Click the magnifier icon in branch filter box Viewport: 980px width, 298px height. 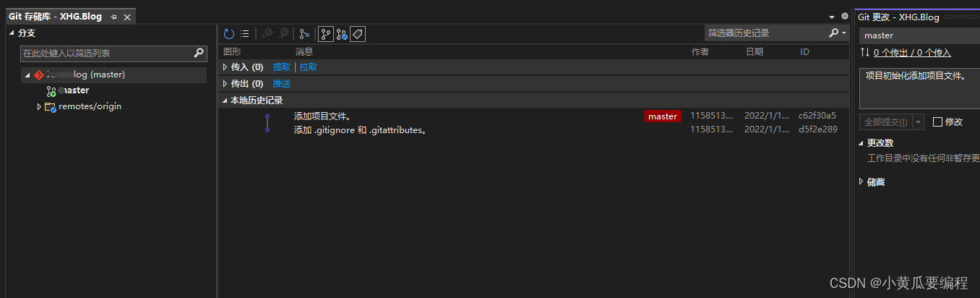[199, 53]
